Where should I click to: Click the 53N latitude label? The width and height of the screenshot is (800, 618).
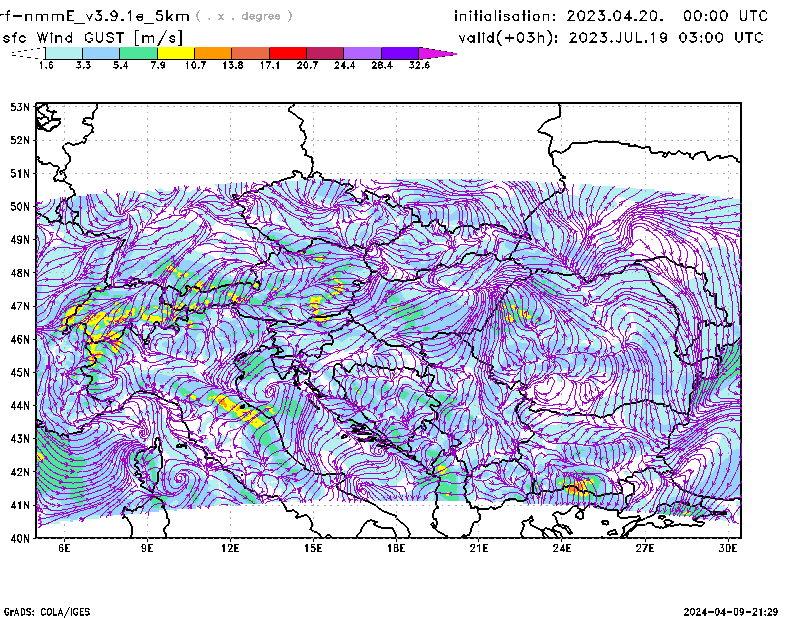20,107
